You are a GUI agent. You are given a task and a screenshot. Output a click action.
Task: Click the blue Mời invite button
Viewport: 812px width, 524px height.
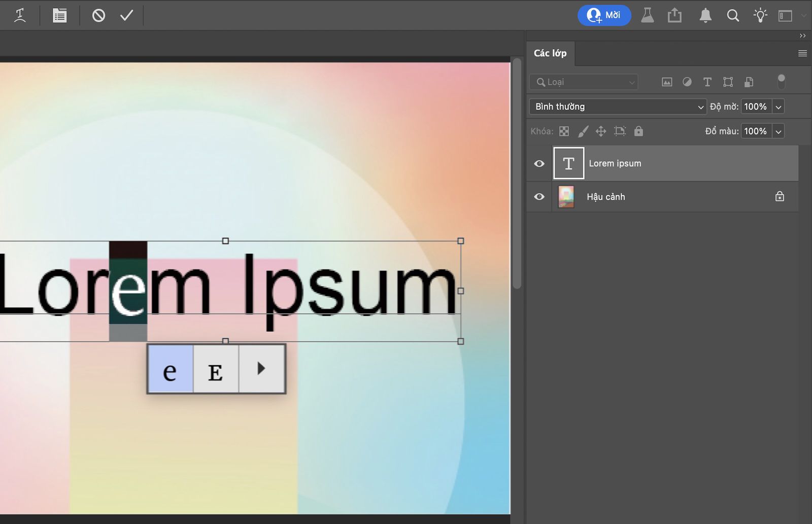point(604,15)
